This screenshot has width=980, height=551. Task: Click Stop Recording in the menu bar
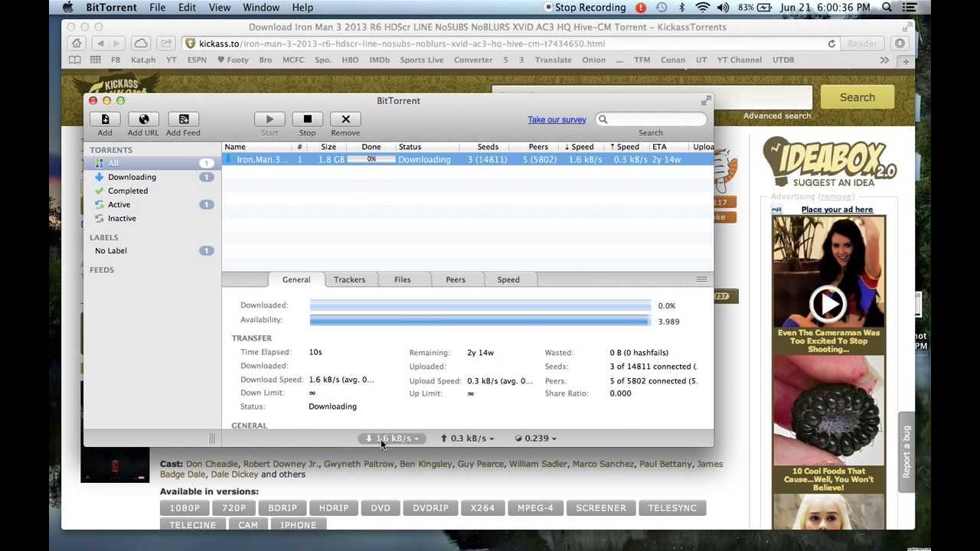point(584,8)
